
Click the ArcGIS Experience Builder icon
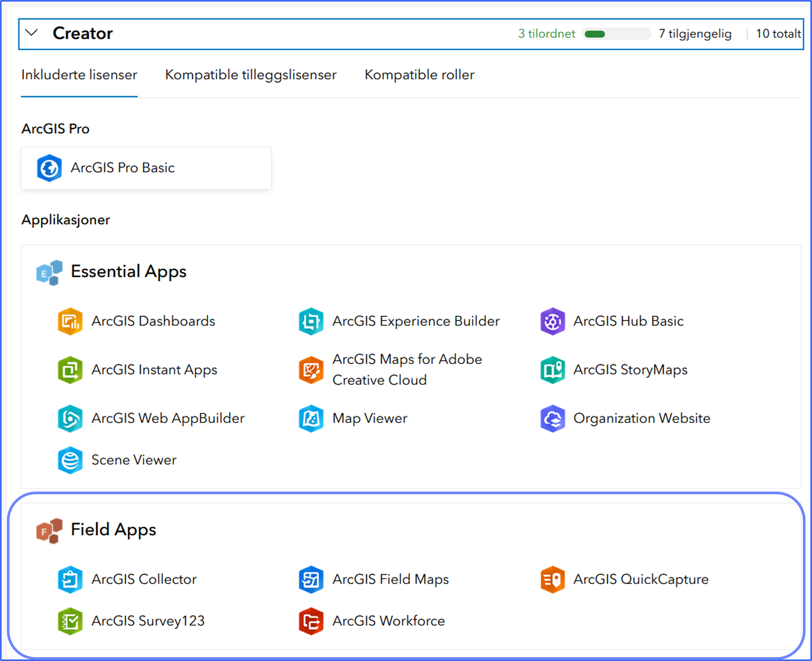(x=311, y=321)
